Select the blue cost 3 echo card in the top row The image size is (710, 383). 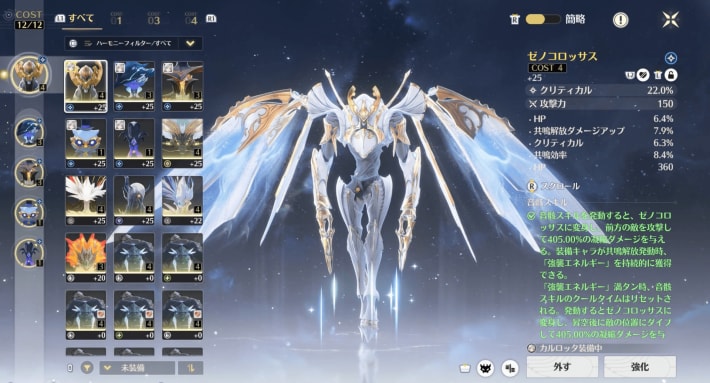click(134, 86)
